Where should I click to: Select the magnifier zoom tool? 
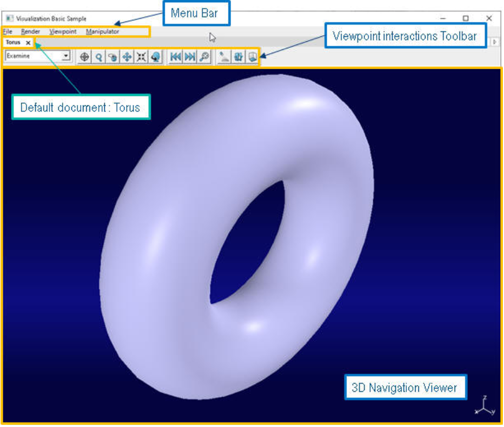click(x=99, y=57)
